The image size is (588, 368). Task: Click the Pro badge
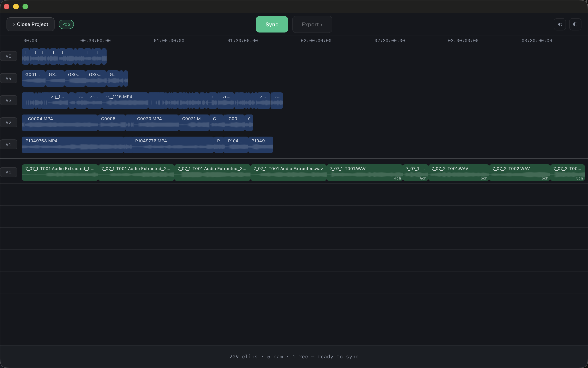pos(66,24)
